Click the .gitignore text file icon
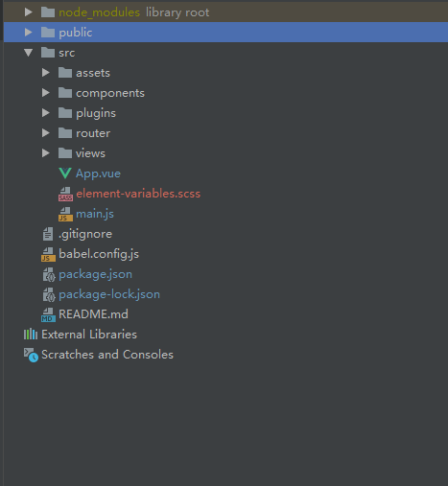 click(x=48, y=234)
